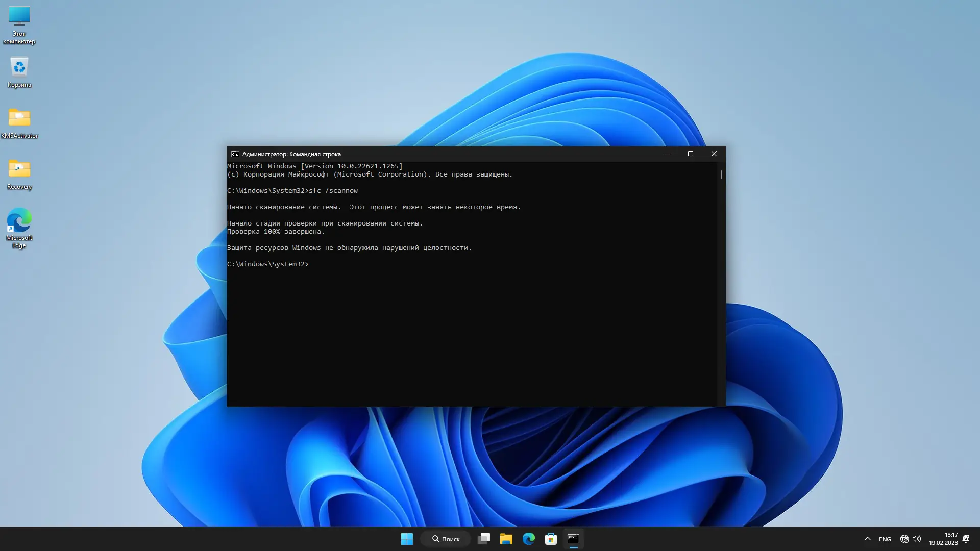Open the Этот компьютер desktop icon
The width and height of the screenshot is (980, 551).
pos(19,24)
